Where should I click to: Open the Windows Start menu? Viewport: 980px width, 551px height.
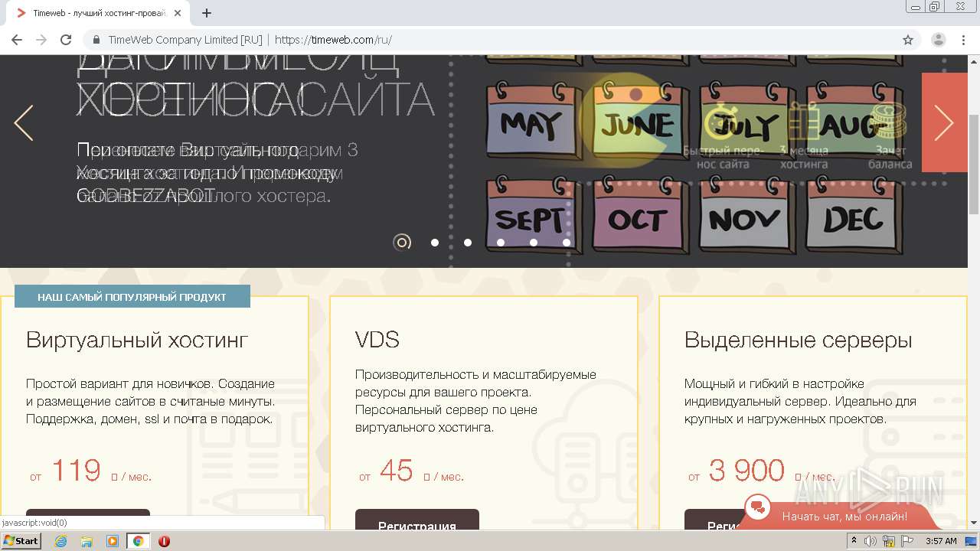[21, 540]
